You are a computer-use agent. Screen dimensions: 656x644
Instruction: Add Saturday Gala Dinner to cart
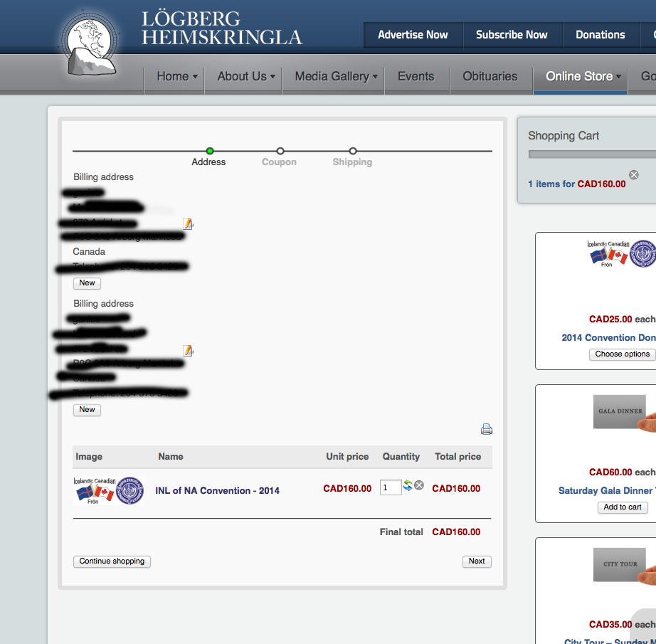[x=622, y=507]
